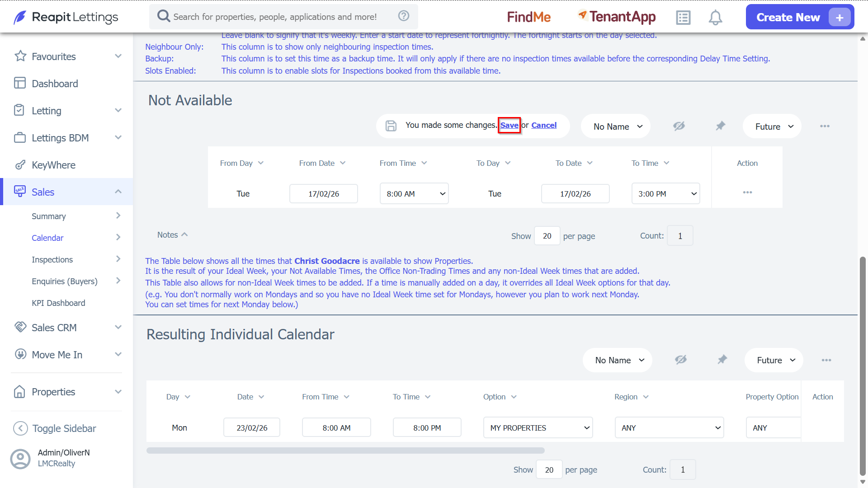Expand the Future filter in Not Available
Screen dimensions: 868x488
(x=772, y=127)
